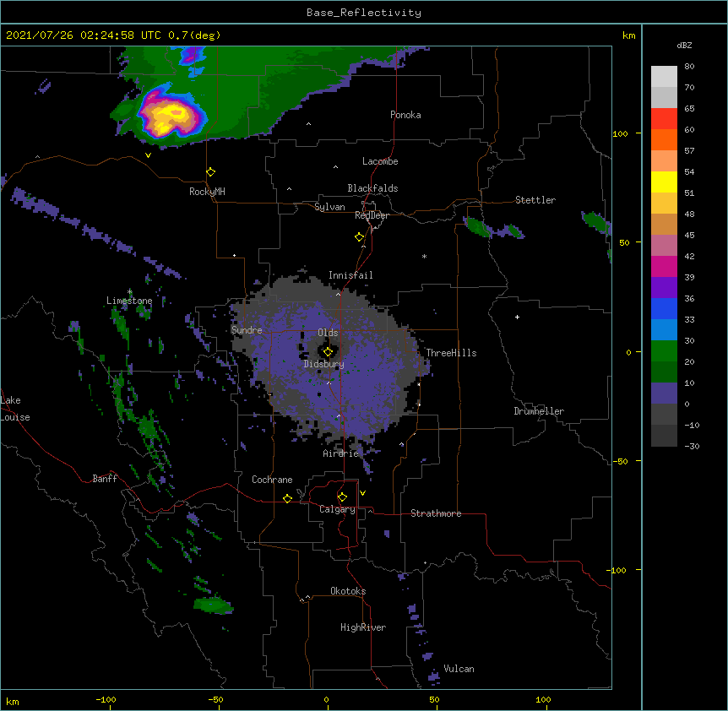Click the dBZ legend heading

684,45
